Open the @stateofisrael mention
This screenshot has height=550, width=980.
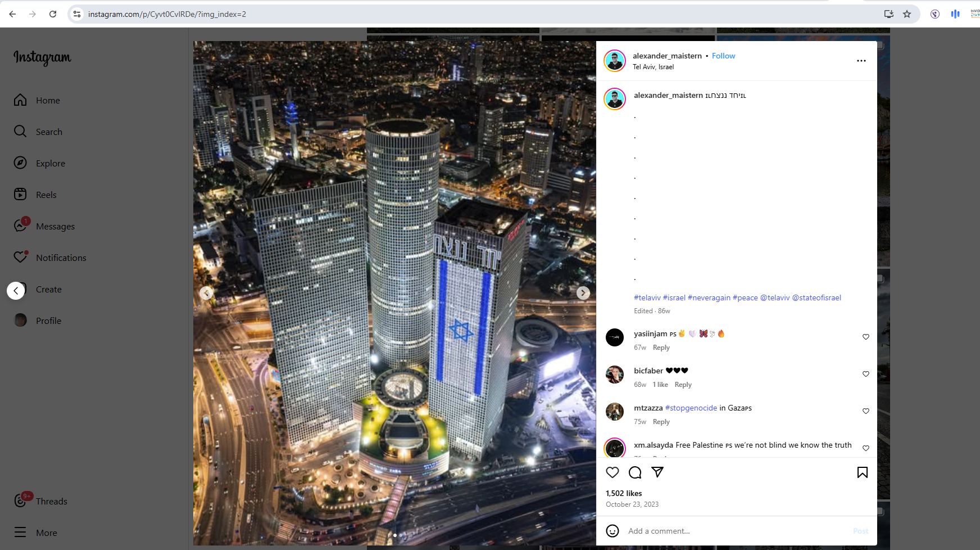click(816, 297)
